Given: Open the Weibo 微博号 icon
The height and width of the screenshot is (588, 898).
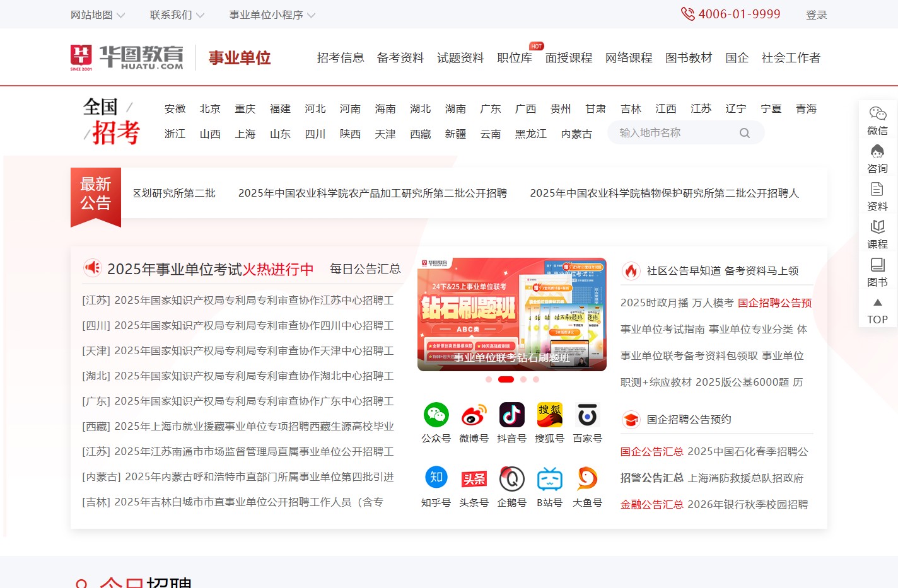Looking at the screenshot, I should pyautogui.click(x=474, y=415).
